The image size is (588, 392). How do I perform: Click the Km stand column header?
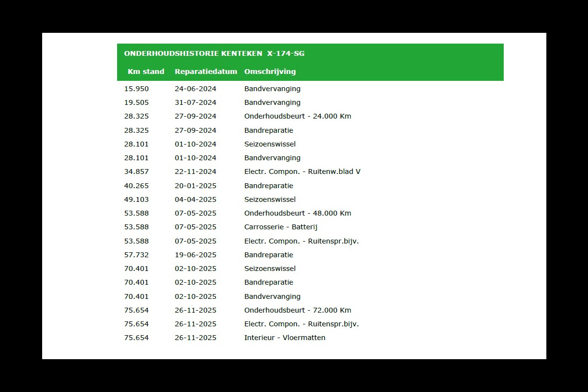point(146,72)
